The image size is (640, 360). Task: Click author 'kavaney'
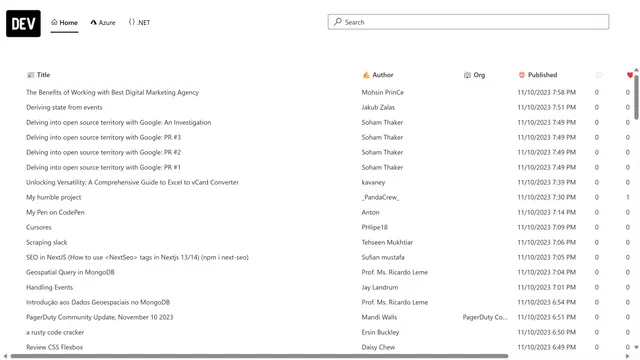coord(373,182)
